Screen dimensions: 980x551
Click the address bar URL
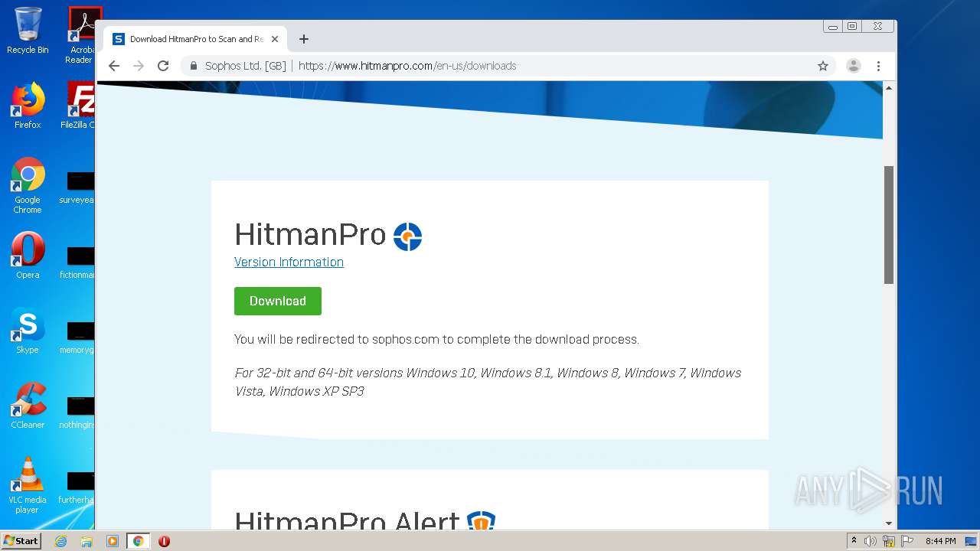coord(407,66)
